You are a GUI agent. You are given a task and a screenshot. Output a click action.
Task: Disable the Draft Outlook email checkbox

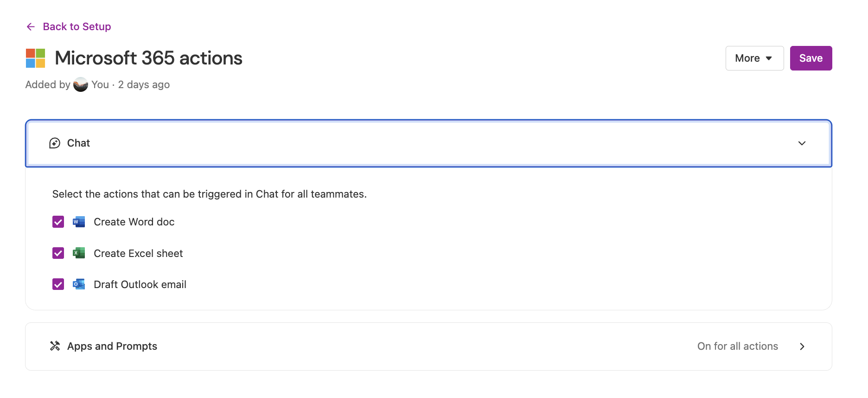tap(58, 284)
